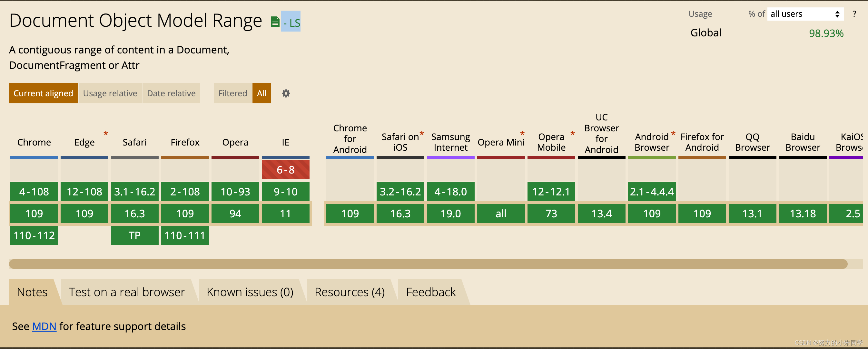Click the help question mark icon
Image resolution: width=868 pixels, height=349 pixels.
[x=855, y=14]
